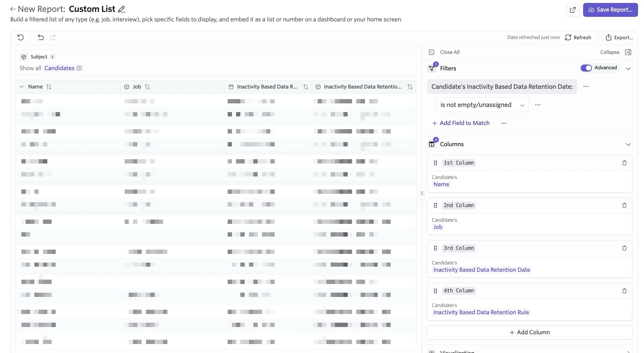The image size is (644, 353).
Task: Refresh the report data
Action: [578, 38]
